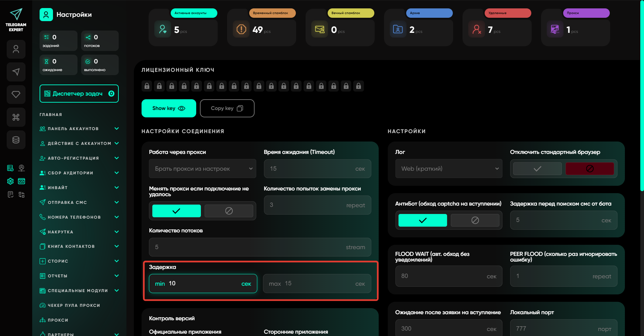Click the temporary spamblock warning icon

pos(241,30)
